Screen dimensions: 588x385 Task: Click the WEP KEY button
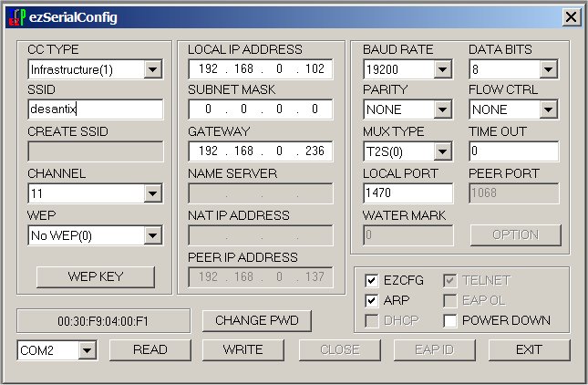(x=95, y=277)
